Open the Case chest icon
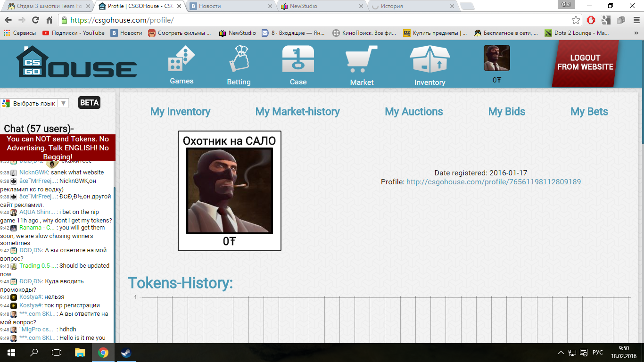 (298, 58)
